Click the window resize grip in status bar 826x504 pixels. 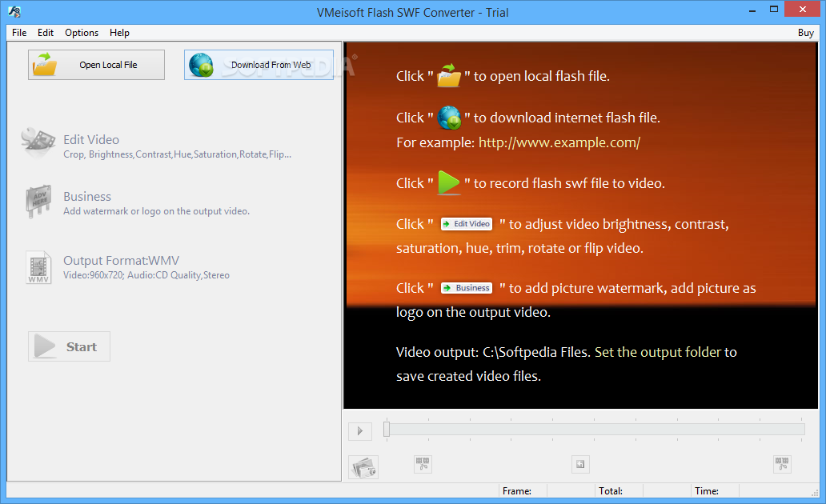coord(815,493)
